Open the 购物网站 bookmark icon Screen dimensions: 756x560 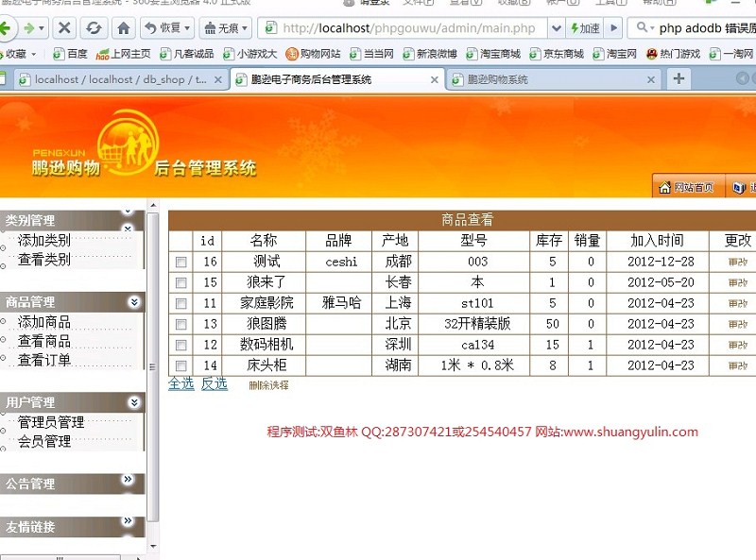pos(292,54)
